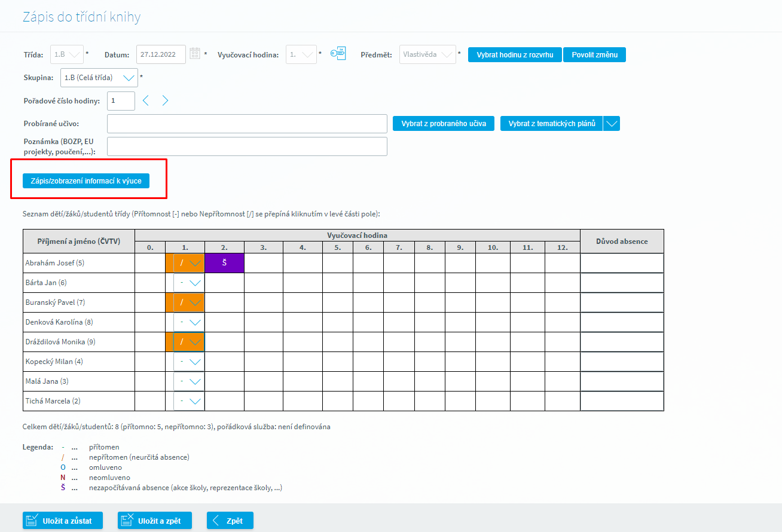Viewport: 782px width, 532px height.
Task: Open the Skupina 1.B (Celá třída) dropdown
Action: click(x=99, y=78)
